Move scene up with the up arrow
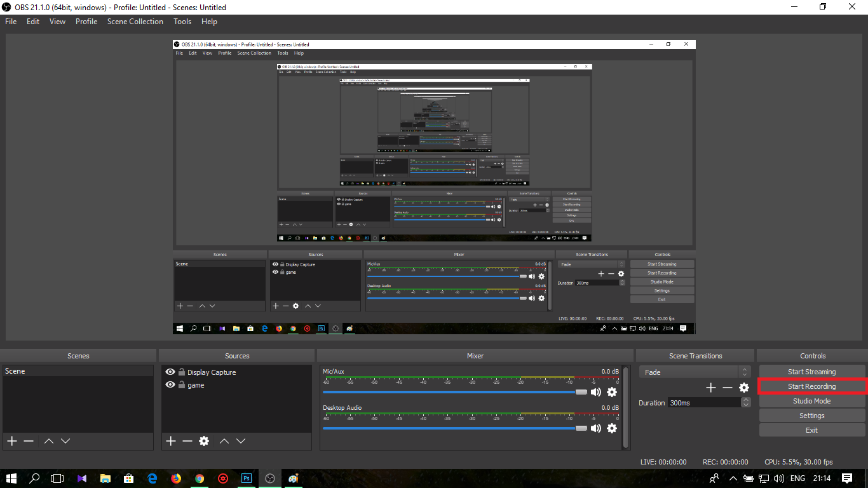 pos(49,441)
